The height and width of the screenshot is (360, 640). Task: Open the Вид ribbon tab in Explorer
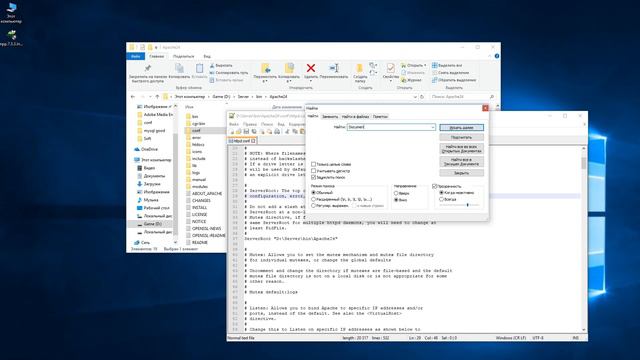click(207, 56)
